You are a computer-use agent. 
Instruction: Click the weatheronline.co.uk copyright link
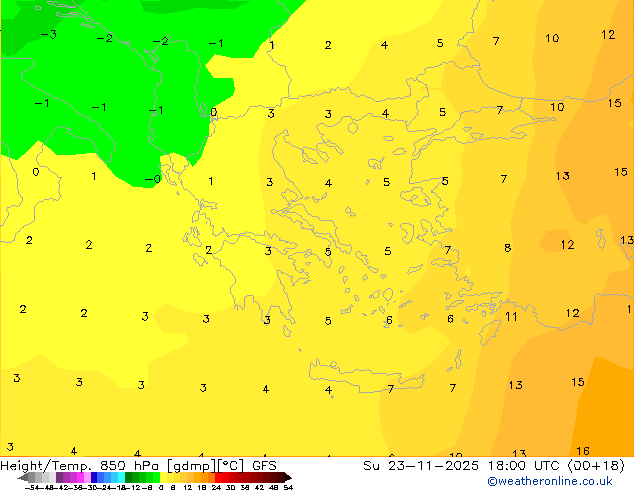(x=550, y=481)
